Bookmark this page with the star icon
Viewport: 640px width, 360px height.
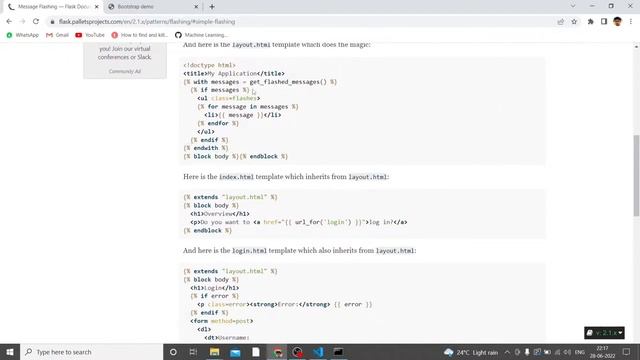[x=574, y=22]
